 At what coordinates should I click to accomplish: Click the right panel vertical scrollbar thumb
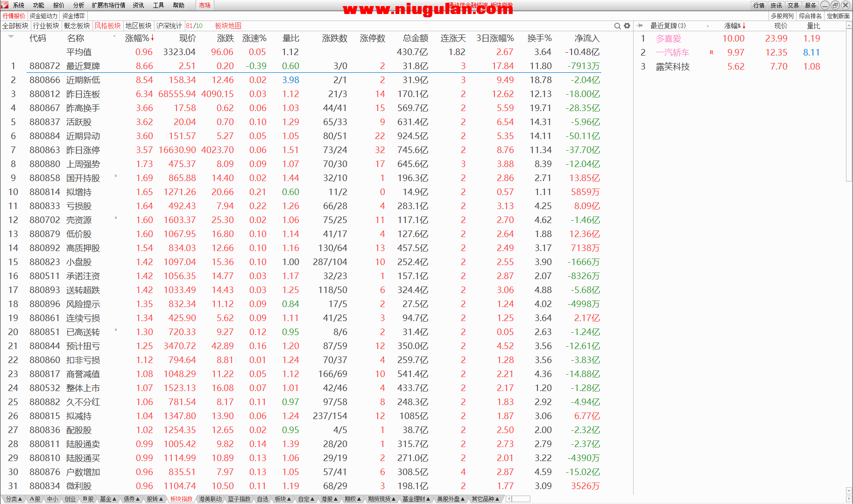pos(849,106)
